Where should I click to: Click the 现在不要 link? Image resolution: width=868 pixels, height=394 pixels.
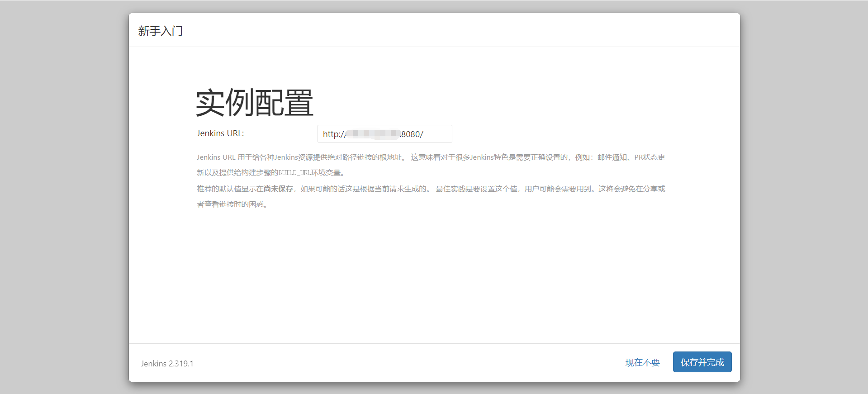642,363
